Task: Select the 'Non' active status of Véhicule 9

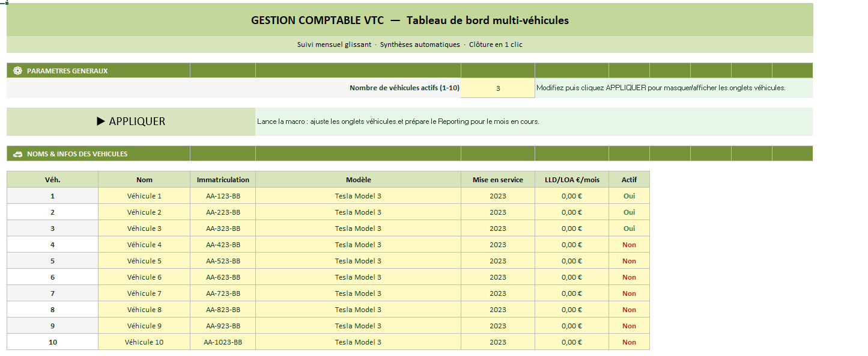Action: tap(629, 326)
